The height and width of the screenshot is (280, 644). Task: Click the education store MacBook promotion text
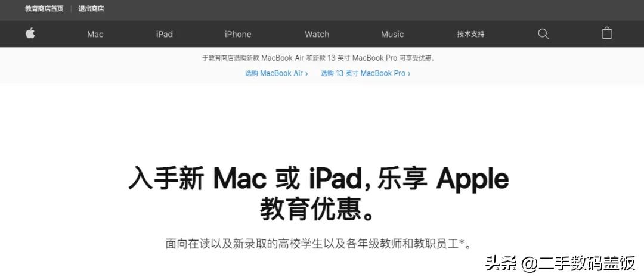pos(318,58)
